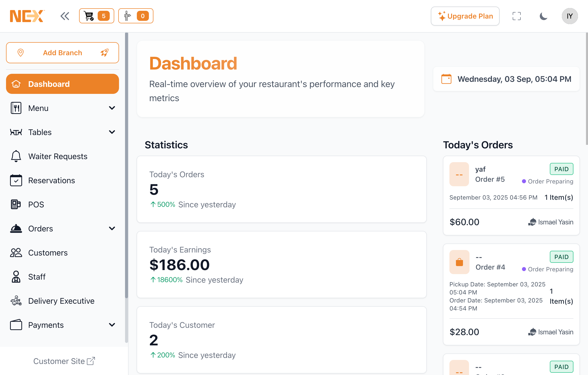
Task: Open the Order #5 card from yaf
Action: (x=511, y=196)
